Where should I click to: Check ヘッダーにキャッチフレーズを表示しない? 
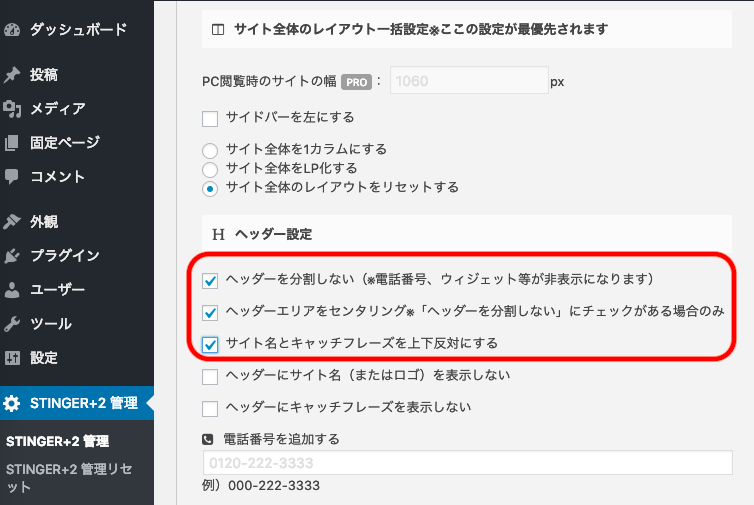(210, 409)
